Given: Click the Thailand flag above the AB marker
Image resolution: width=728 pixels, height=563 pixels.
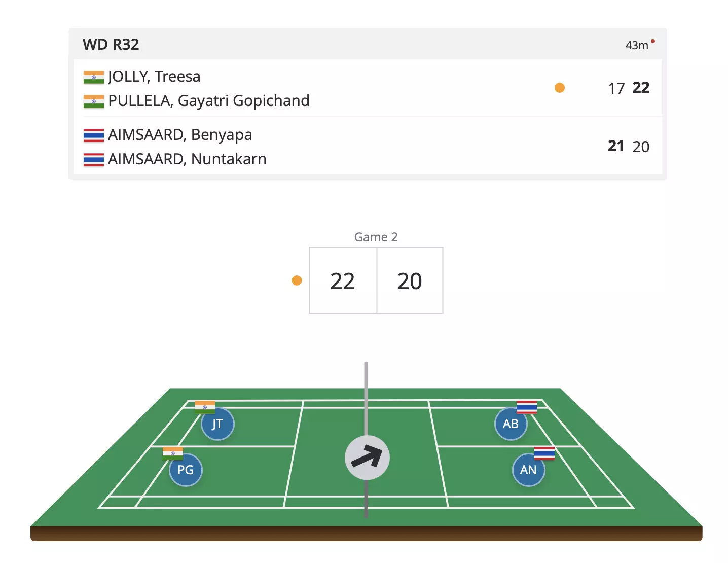Looking at the screenshot, I should [527, 407].
